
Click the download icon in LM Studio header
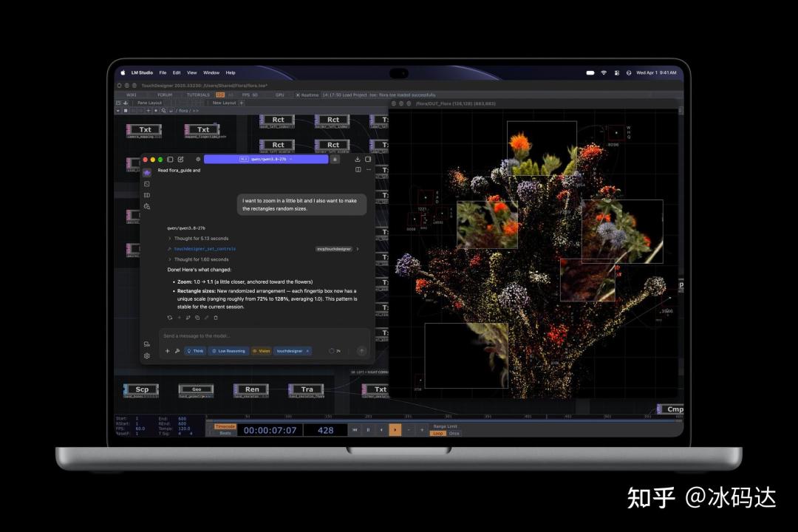(x=358, y=160)
